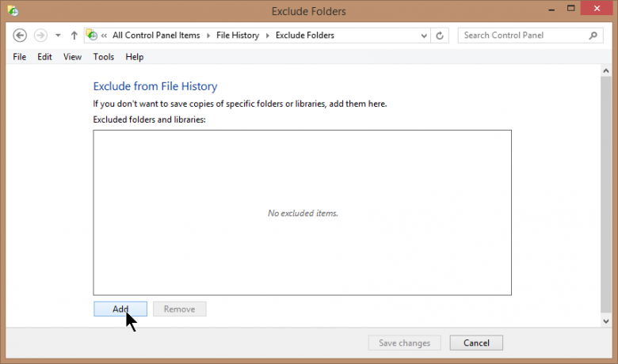The height and width of the screenshot is (364, 618).
Task: Maximize the Exclude Folders window
Action: point(570,8)
